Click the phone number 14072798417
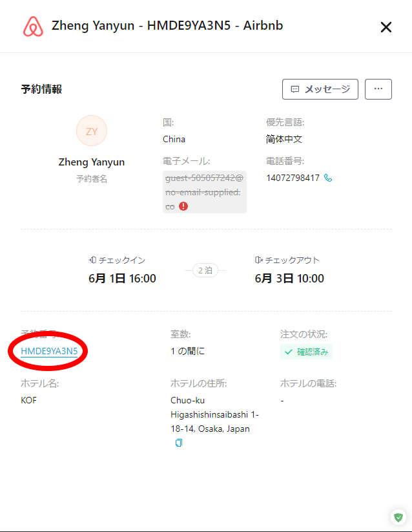 click(x=293, y=178)
